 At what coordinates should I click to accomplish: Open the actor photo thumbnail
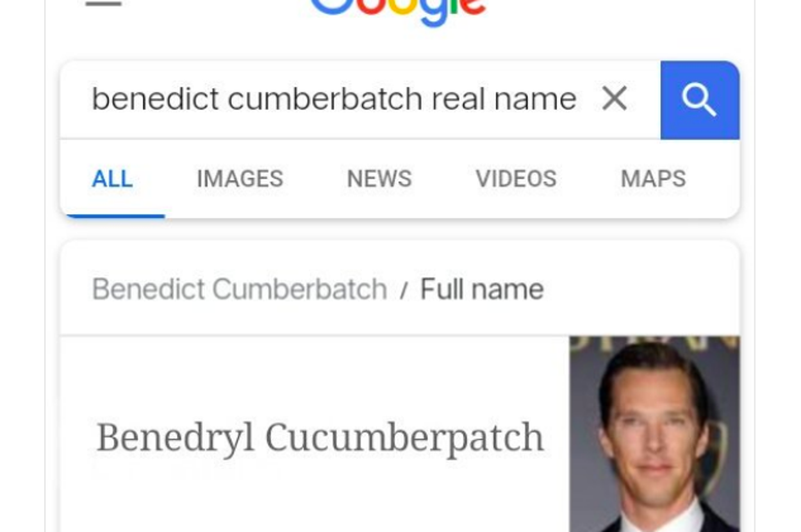(654, 434)
